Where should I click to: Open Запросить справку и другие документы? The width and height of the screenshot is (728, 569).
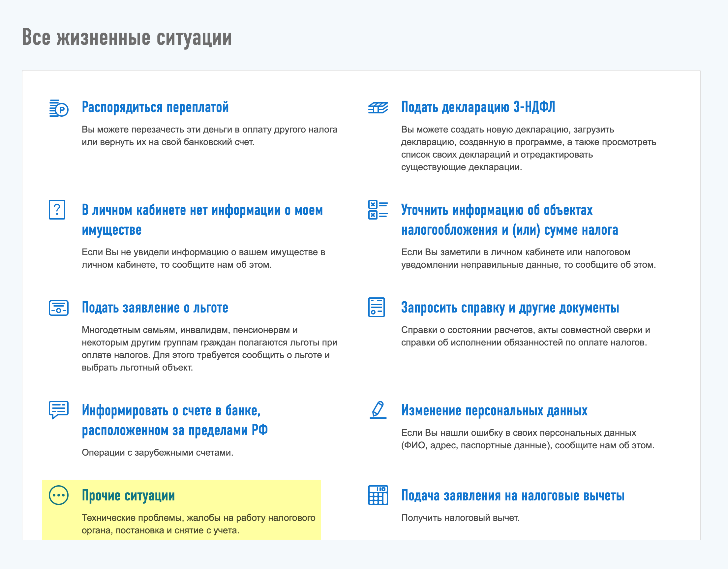click(x=510, y=308)
